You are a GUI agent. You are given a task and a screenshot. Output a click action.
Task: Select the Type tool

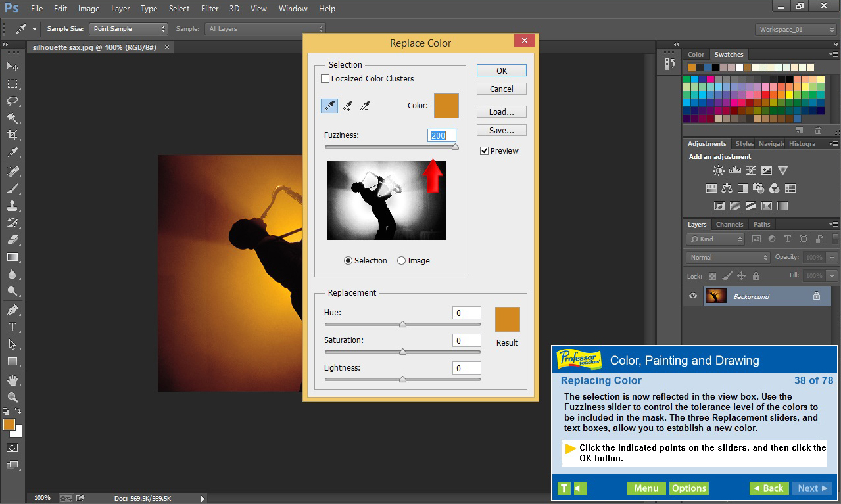click(x=12, y=327)
